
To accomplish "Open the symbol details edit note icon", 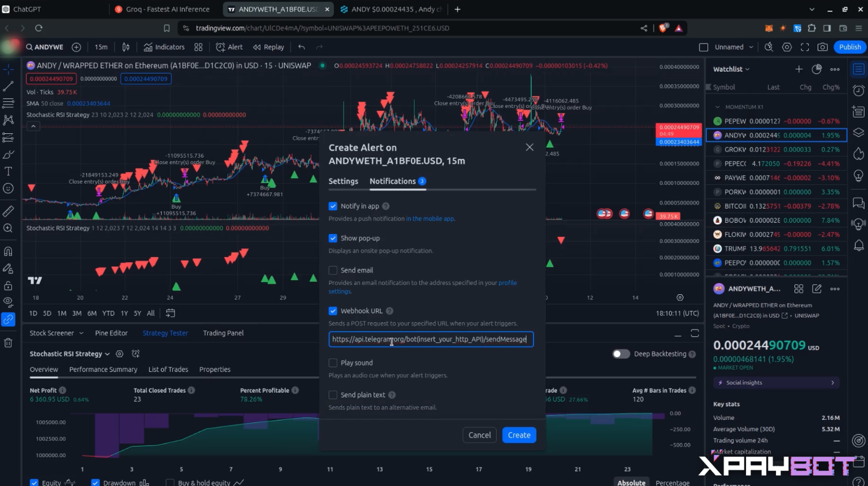I will [817, 289].
